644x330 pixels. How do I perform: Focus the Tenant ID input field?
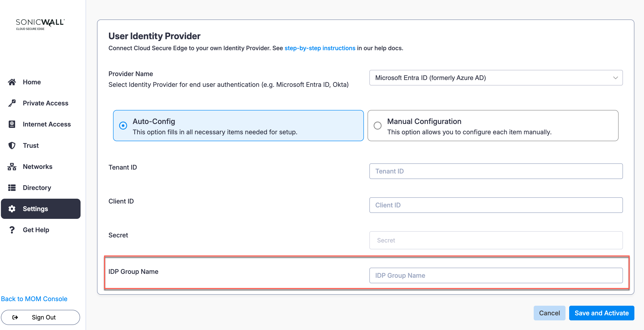(495, 171)
